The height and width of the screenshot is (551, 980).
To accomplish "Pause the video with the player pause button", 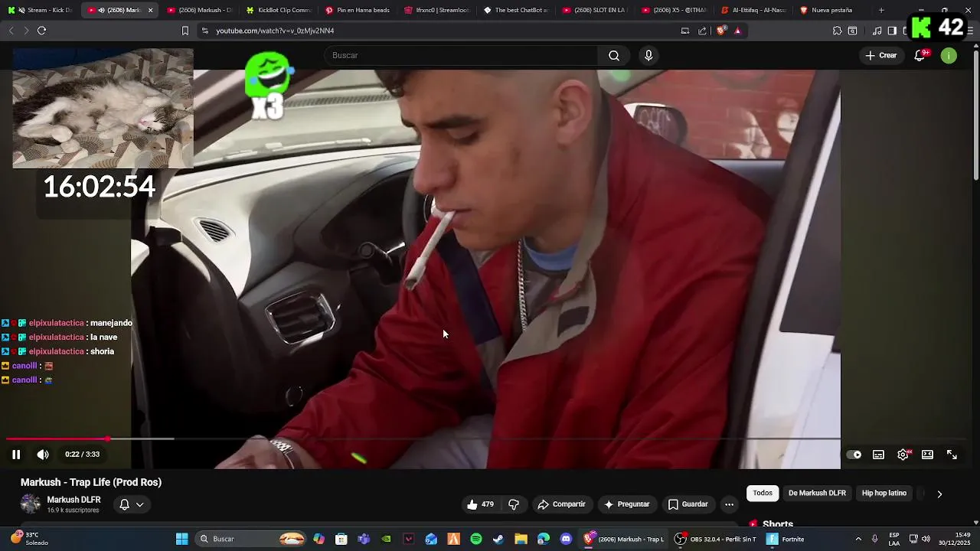I will pos(16,455).
